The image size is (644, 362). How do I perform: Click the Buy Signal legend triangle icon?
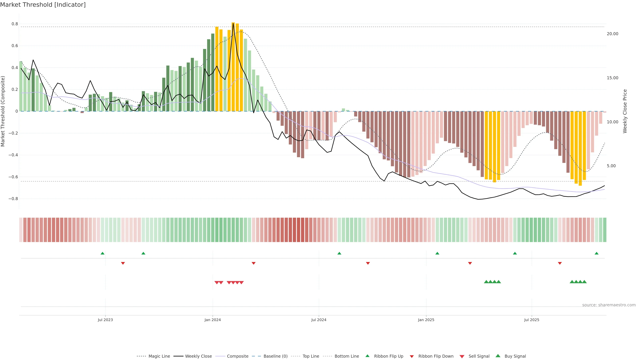coord(498,356)
